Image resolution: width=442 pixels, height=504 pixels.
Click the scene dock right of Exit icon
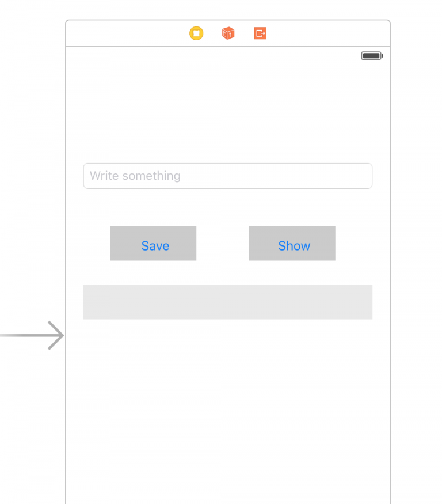[x=328, y=33]
